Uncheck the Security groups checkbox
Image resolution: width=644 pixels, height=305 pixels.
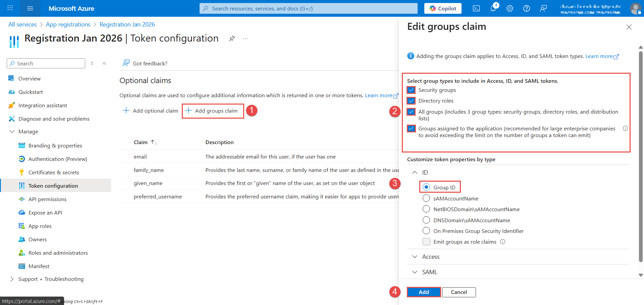point(411,90)
